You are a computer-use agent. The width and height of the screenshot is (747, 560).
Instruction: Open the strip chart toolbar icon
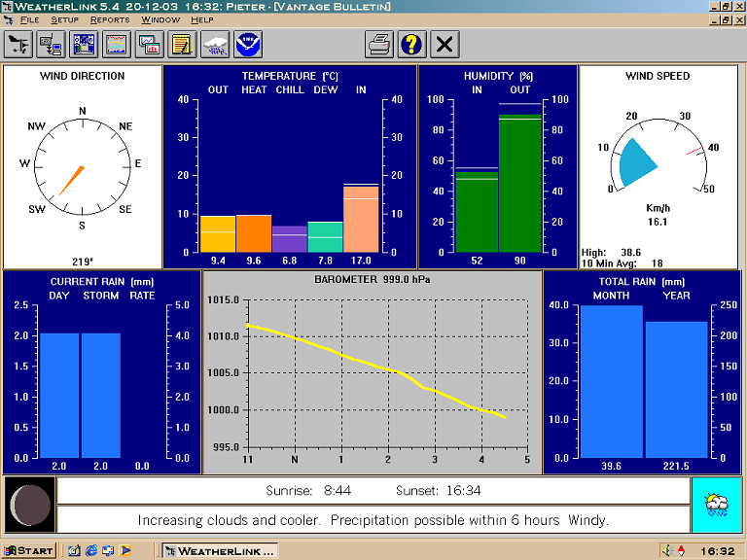coord(117,45)
